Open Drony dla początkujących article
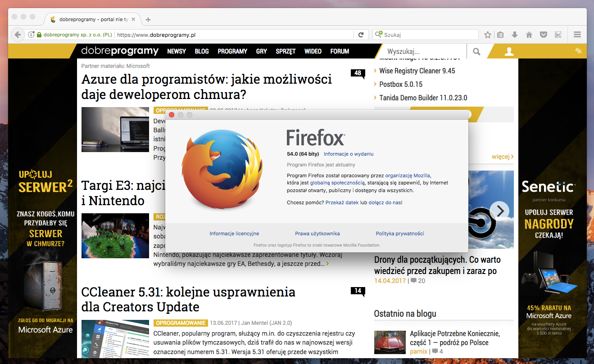The width and height of the screenshot is (594, 364). point(437,265)
